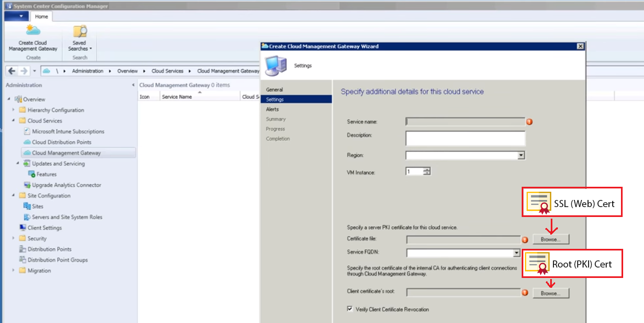
Task: Browse for the Client certificate's root
Action: coord(551,293)
